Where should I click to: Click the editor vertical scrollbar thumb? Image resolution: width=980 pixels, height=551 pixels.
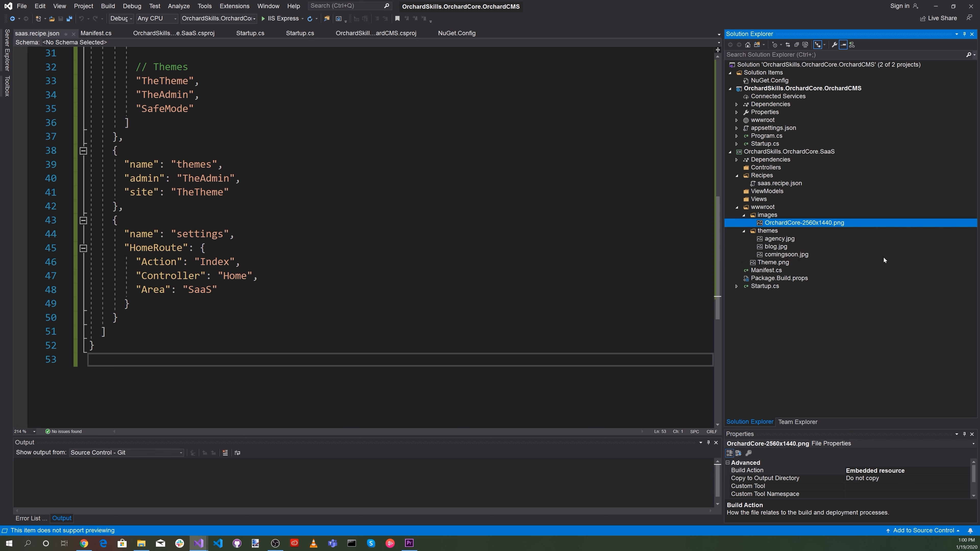click(717, 258)
